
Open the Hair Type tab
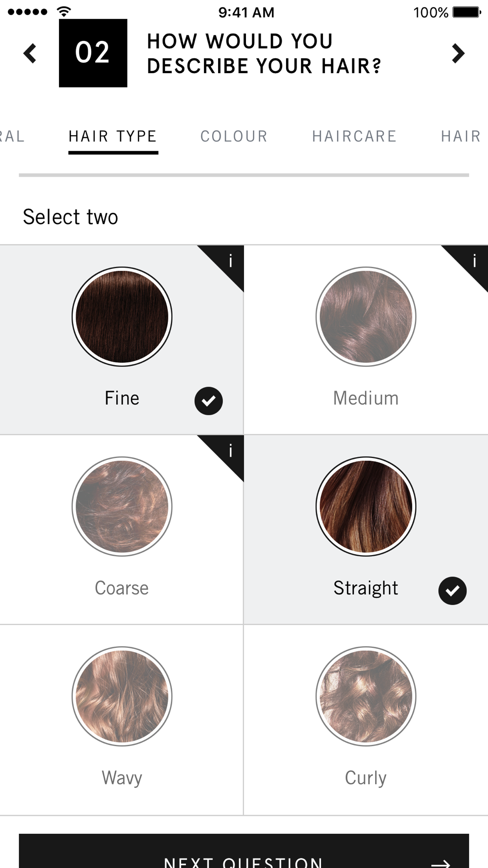(113, 136)
